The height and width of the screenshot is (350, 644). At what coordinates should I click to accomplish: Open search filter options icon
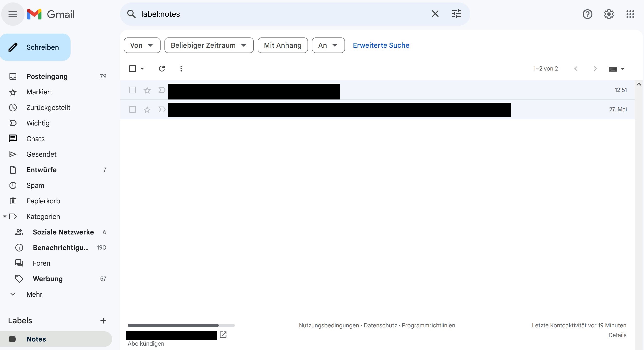tap(456, 14)
